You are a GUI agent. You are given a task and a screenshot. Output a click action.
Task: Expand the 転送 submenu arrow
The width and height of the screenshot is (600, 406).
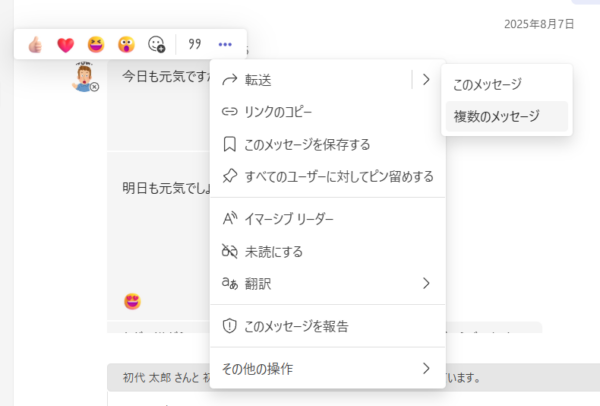(x=425, y=79)
